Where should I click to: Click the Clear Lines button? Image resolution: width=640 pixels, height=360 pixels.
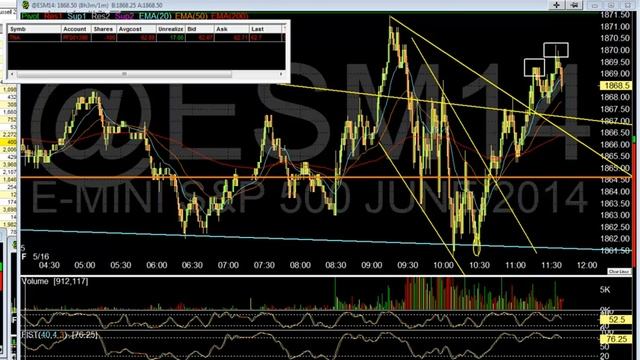click(x=619, y=271)
